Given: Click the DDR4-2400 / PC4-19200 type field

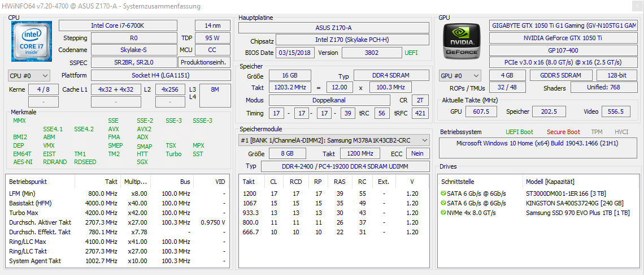Looking at the screenshot, I should tap(345, 166).
